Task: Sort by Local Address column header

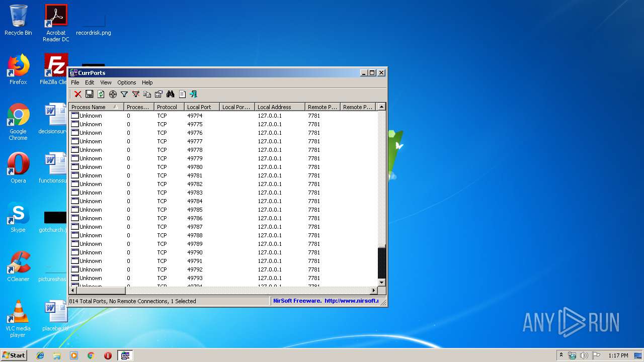Action: click(x=280, y=107)
